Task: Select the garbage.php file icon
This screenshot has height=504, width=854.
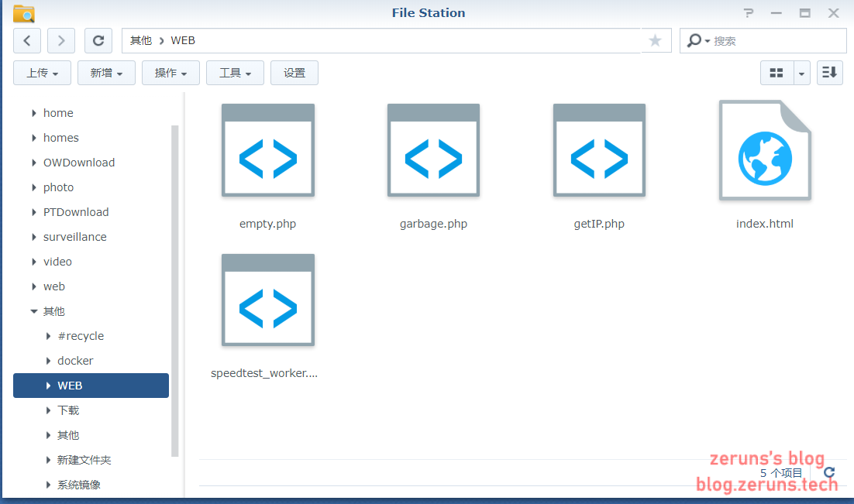Action: [x=433, y=150]
